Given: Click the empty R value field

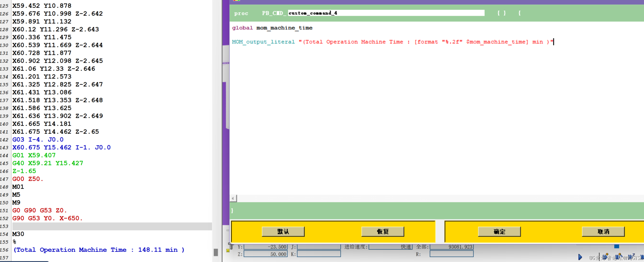Looking at the screenshot, I should tap(451, 254).
